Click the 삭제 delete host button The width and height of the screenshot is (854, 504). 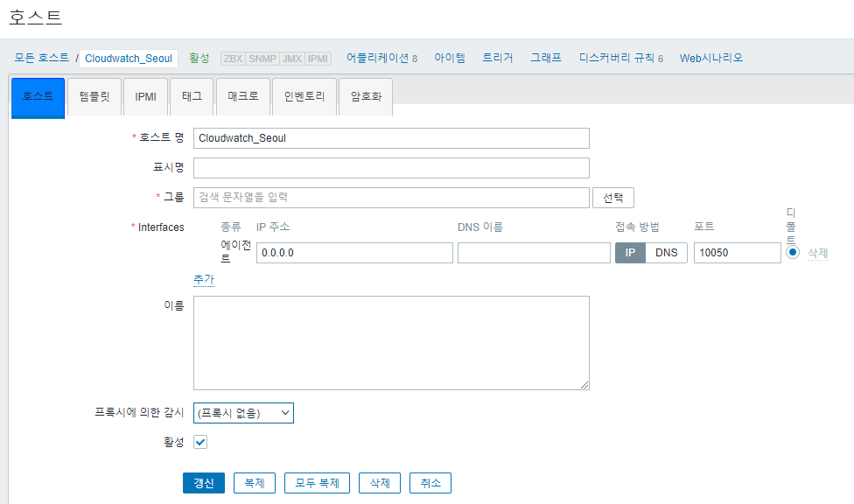point(380,483)
